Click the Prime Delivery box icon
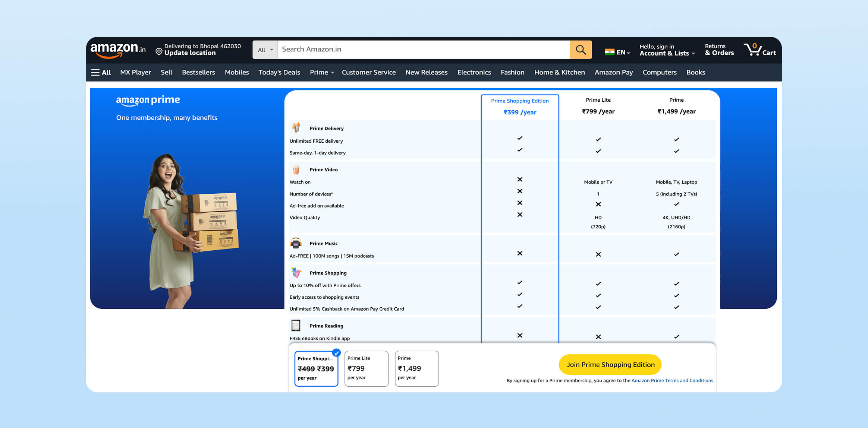The height and width of the screenshot is (428, 868). pyautogui.click(x=296, y=128)
